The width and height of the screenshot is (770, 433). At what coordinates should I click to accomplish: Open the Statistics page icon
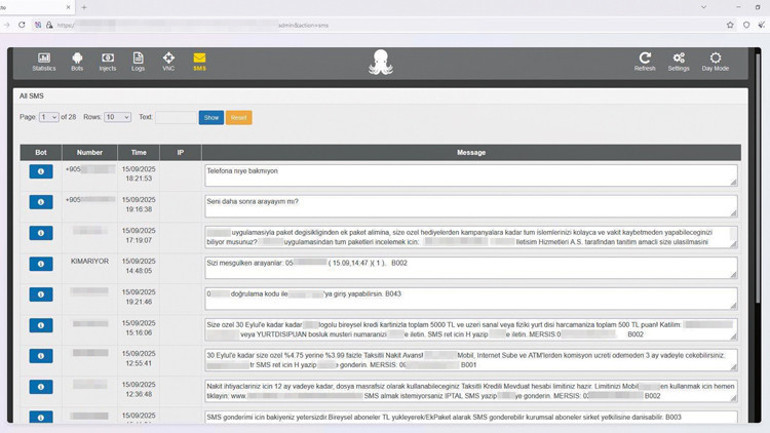44,59
